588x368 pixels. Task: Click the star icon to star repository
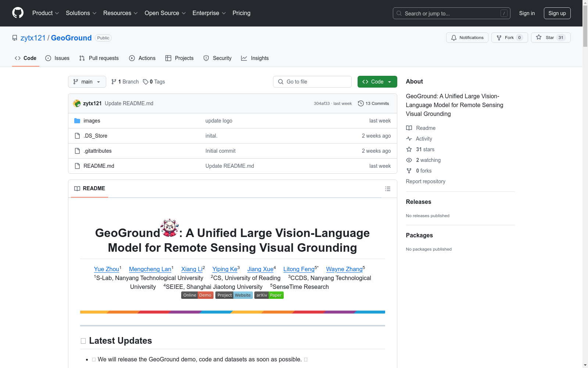[539, 37]
